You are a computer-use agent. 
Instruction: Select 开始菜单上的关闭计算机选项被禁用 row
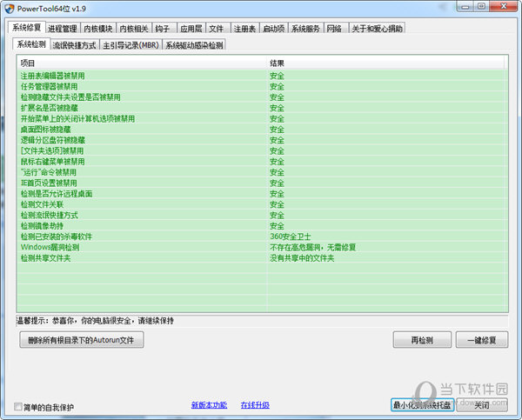click(x=263, y=119)
